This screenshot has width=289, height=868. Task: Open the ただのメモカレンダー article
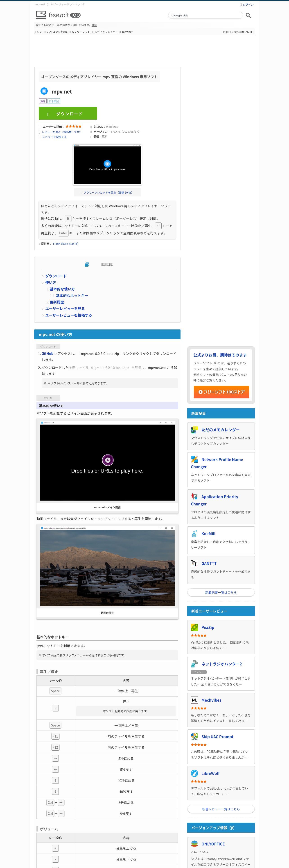220,430
